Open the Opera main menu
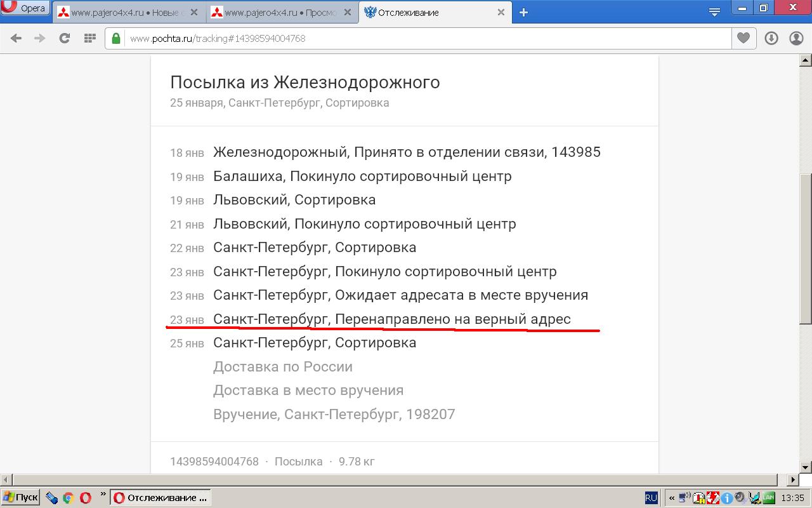This screenshot has height=508, width=812. pos(25,8)
